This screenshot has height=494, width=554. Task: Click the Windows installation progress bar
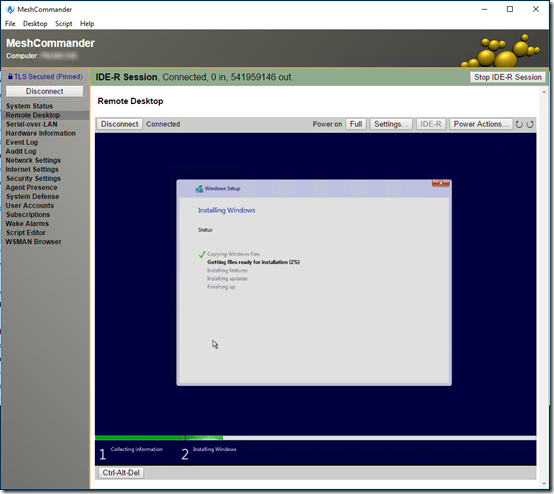[x=316, y=438]
